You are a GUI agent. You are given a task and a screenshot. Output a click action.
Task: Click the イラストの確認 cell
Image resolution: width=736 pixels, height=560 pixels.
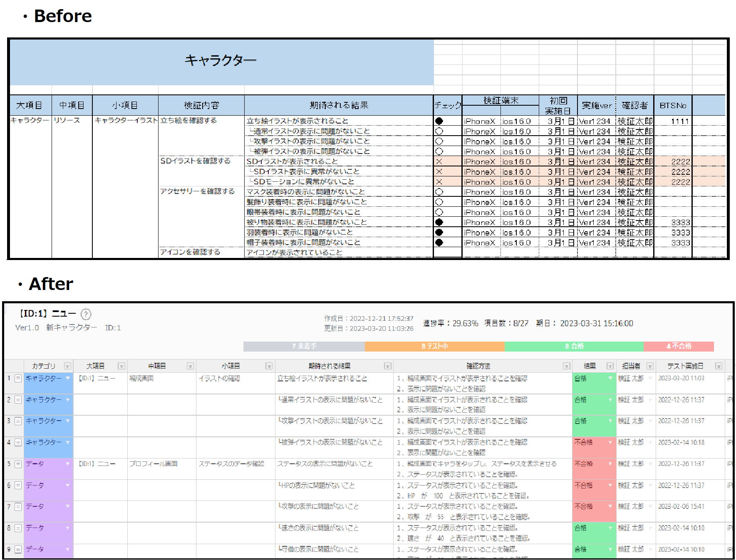[235, 383]
